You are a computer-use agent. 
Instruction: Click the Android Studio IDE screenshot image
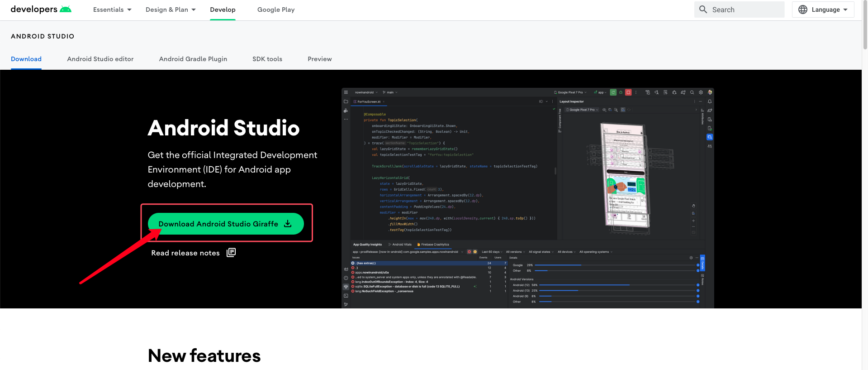[527, 198]
